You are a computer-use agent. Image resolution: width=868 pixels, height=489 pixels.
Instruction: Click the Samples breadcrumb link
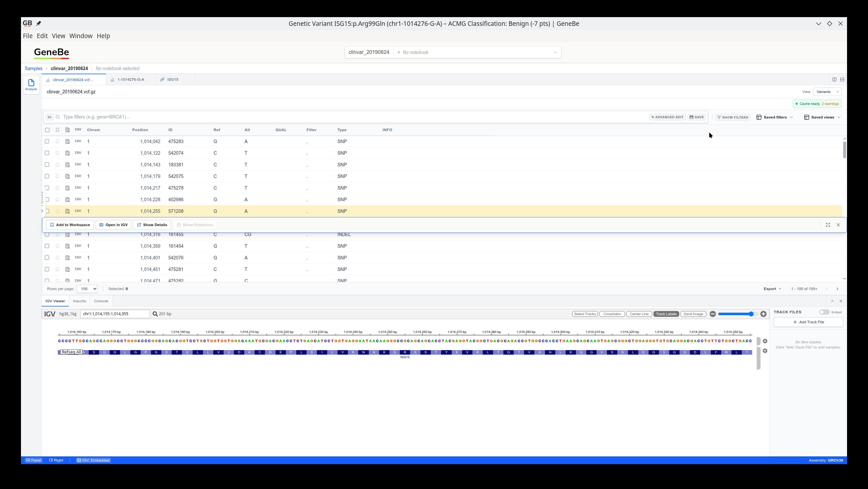point(33,68)
